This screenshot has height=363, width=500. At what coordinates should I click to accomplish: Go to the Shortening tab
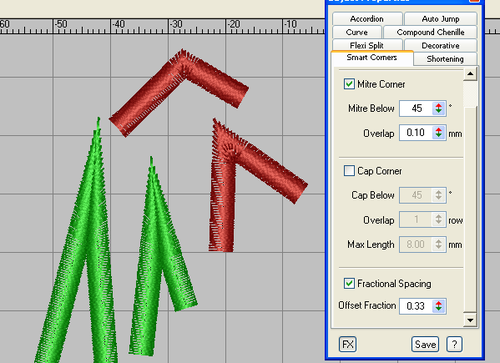[x=445, y=59]
